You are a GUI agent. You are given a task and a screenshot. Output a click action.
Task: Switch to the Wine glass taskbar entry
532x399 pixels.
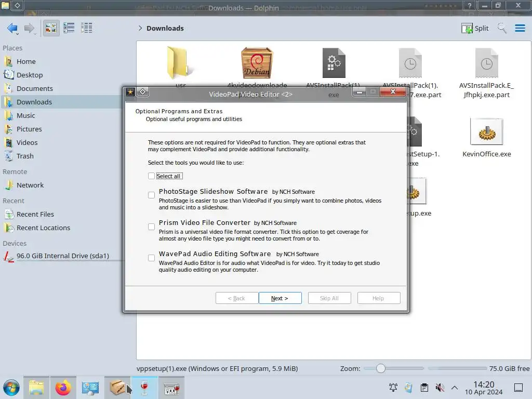pos(144,388)
